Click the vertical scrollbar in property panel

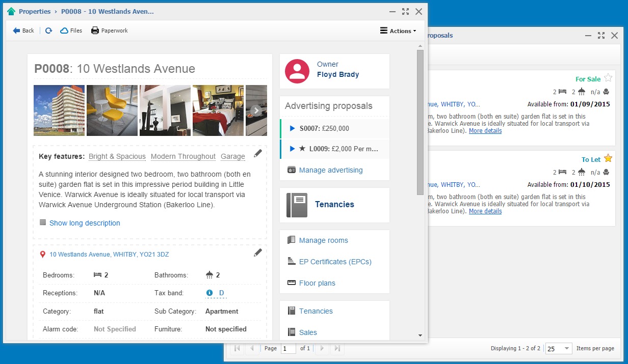coord(420,122)
